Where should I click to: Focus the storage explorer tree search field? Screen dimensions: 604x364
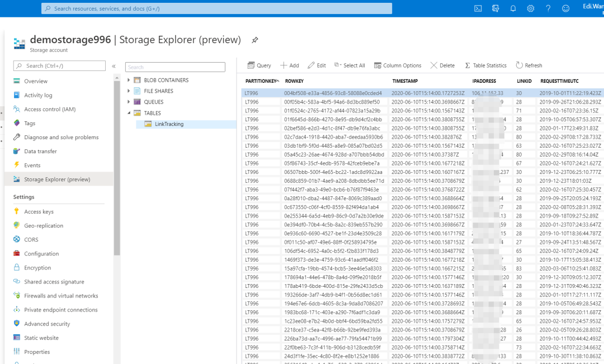click(x=175, y=67)
